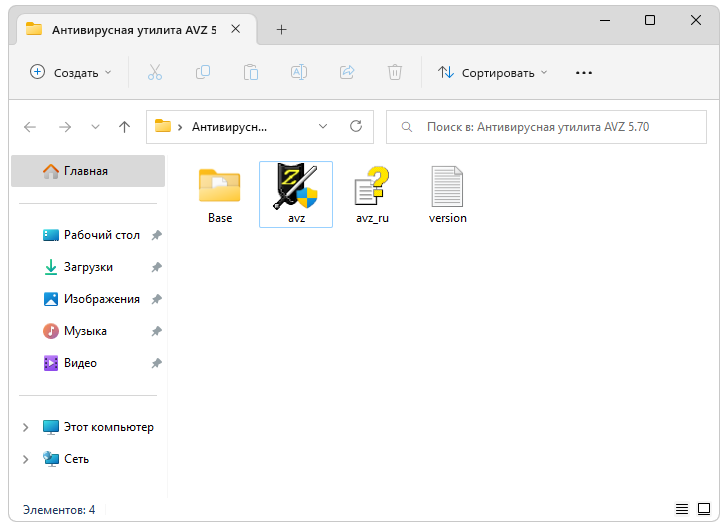Click the Rename icon in toolbar
This screenshot has height=529, width=724.
pos(299,72)
